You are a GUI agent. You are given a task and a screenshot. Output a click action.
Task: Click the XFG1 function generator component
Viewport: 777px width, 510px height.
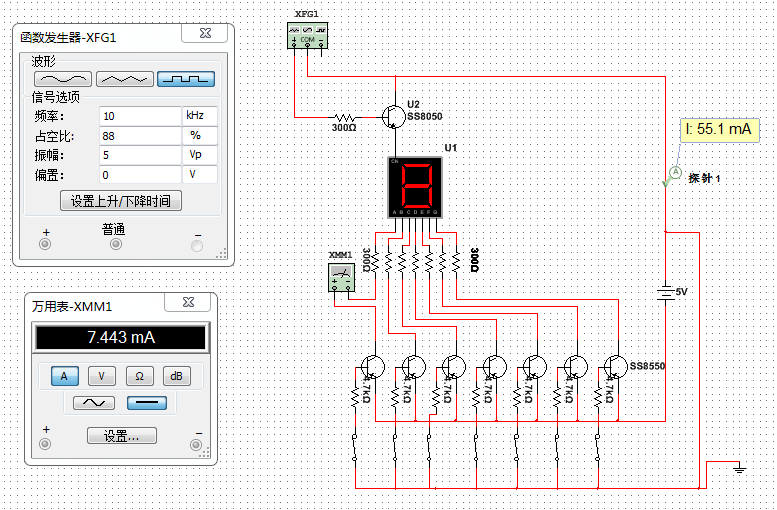(307, 36)
